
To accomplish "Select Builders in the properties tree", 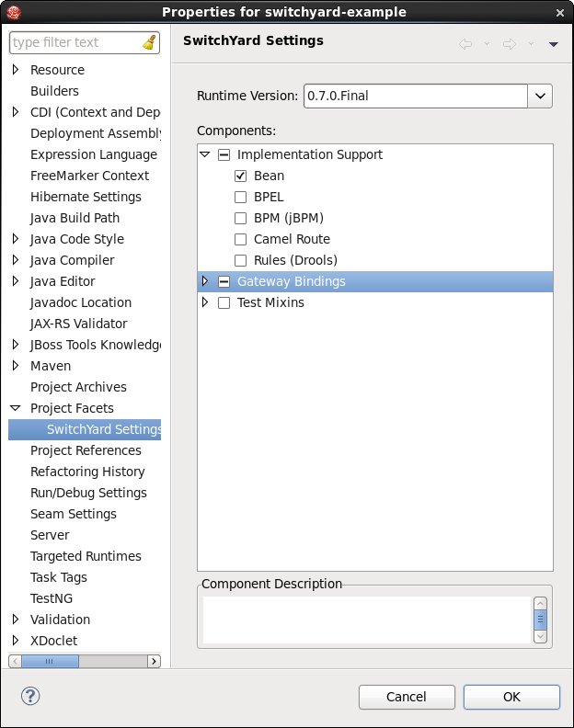I will point(54,91).
